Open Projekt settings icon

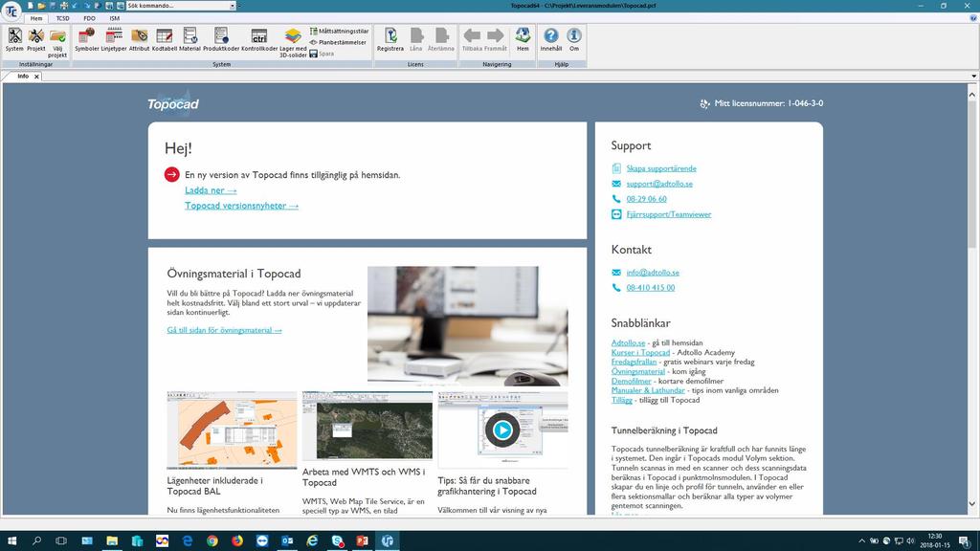35,40
